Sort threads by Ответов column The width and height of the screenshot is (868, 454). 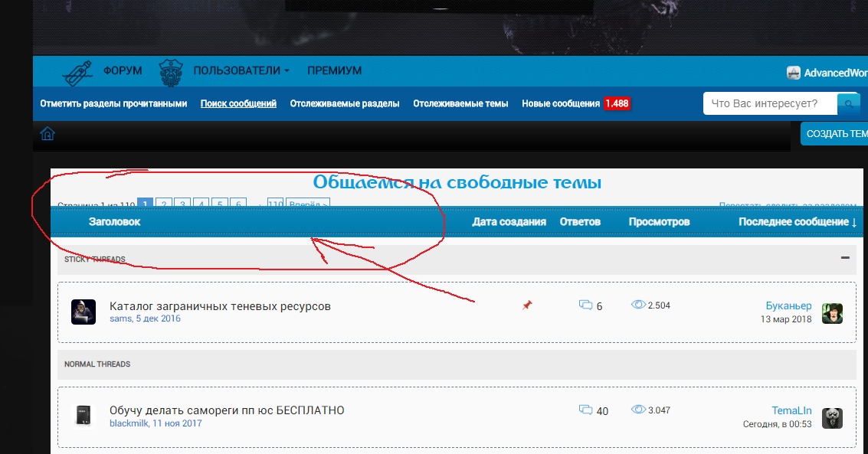pyautogui.click(x=580, y=222)
